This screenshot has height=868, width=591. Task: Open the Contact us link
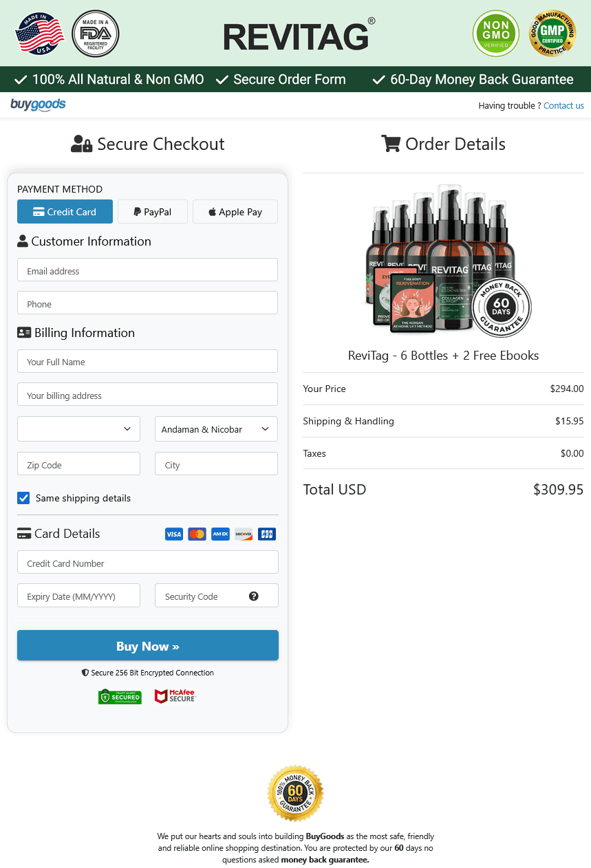563,106
